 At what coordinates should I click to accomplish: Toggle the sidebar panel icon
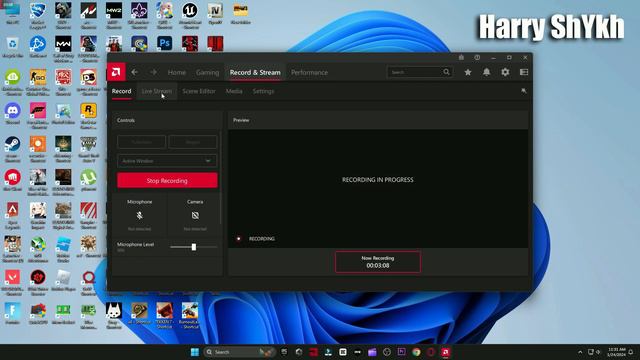[524, 72]
